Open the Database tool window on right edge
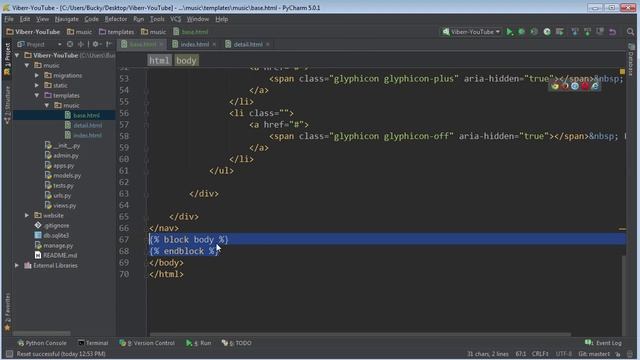 coord(631,60)
